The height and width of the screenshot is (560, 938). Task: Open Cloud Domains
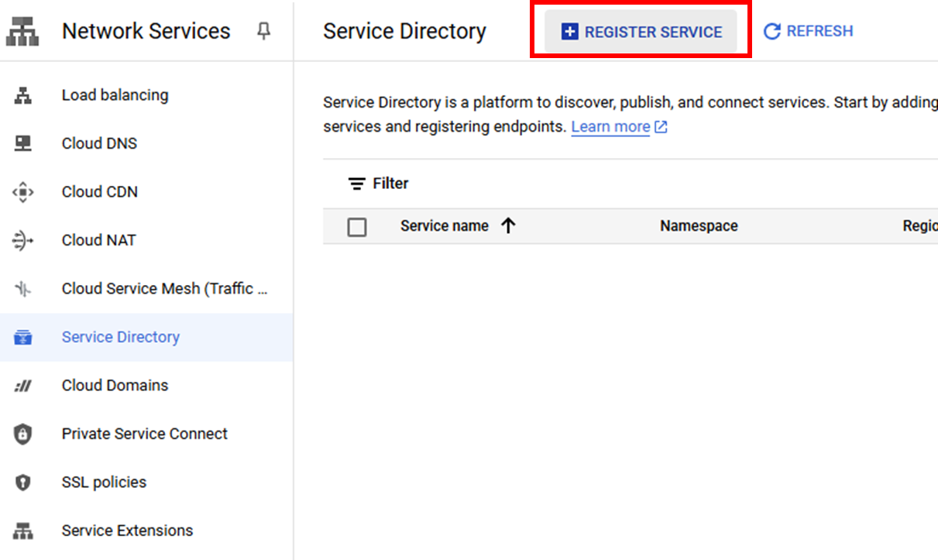pos(115,386)
